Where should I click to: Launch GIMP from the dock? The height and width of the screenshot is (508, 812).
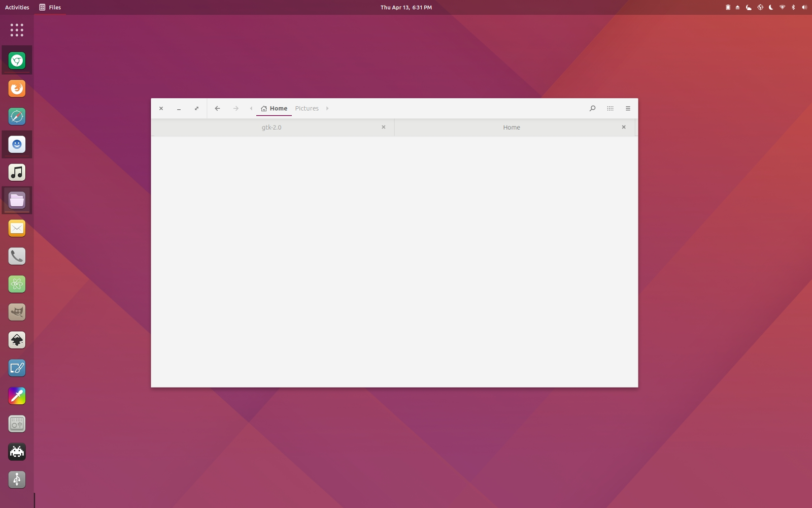tap(17, 312)
